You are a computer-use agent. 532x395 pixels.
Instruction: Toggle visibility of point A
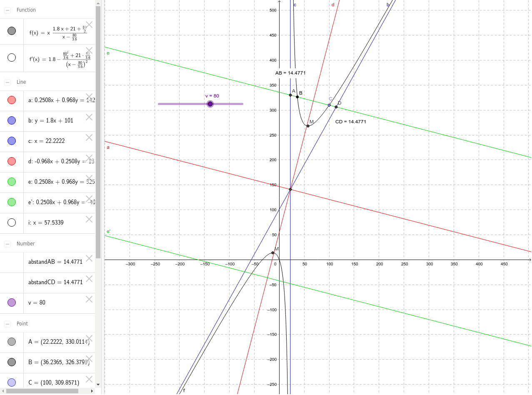coord(12,342)
